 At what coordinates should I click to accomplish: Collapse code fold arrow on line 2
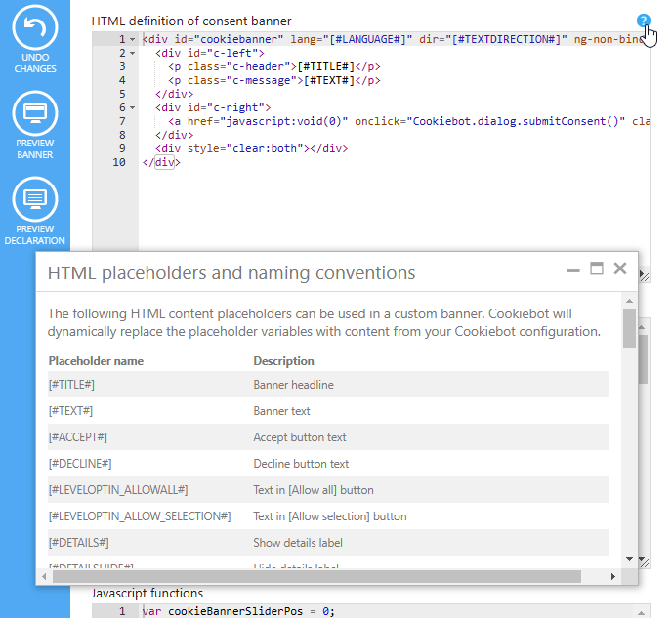[133, 54]
